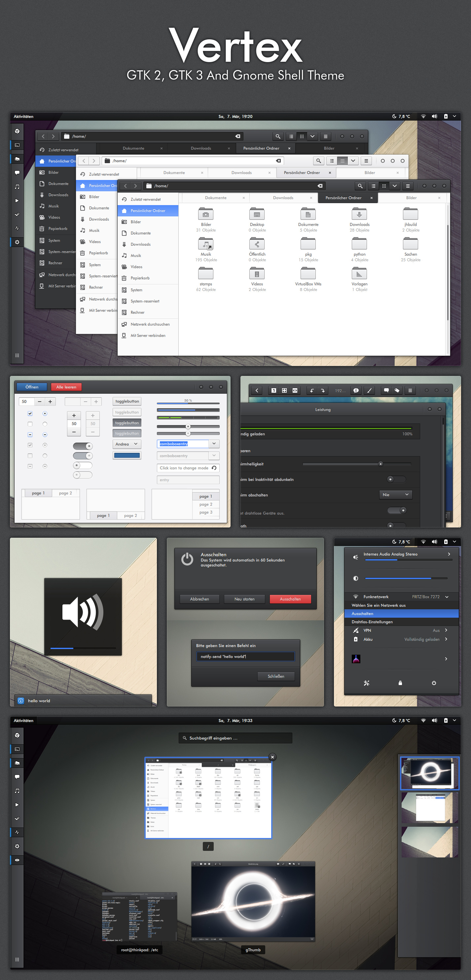
Task: Toggle the 'bei Inaktivität abdunkeln' switch
Action: tap(396, 479)
